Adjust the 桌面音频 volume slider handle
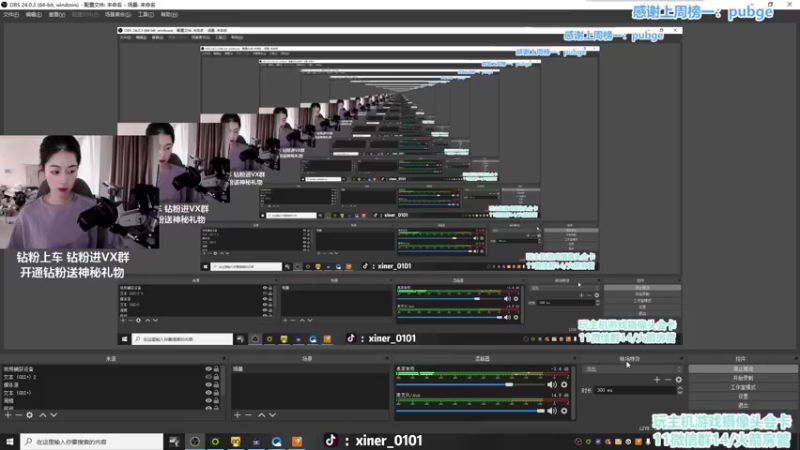Screen dimensions: 800x450 [509, 385]
